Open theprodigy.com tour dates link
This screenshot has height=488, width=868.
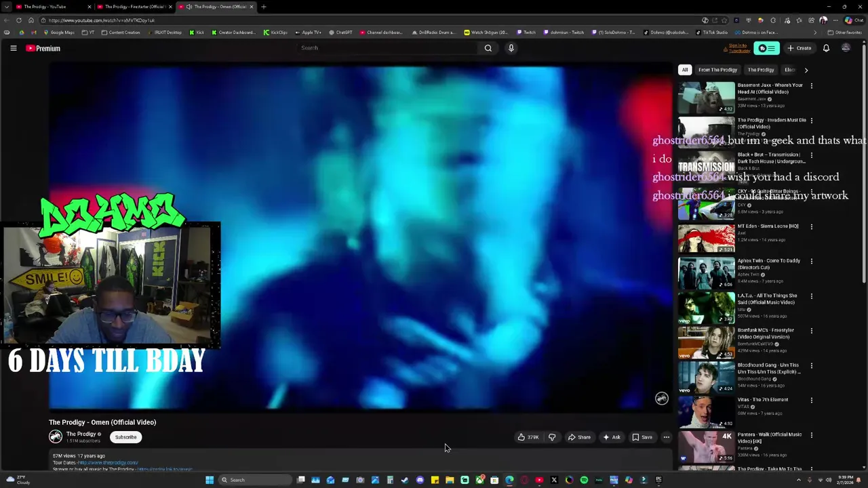[108, 463]
